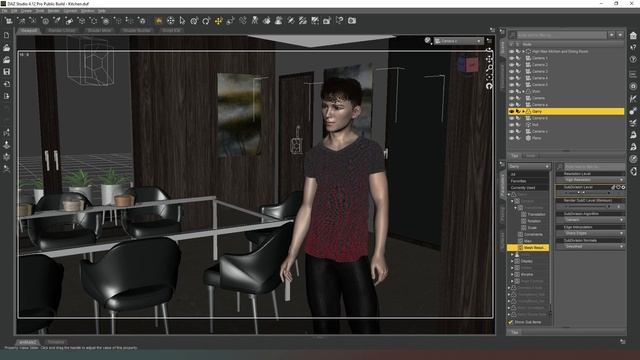This screenshot has width=640, height=360.
Task: Select the Mesh Resolution property group
Action: (528, 248)
